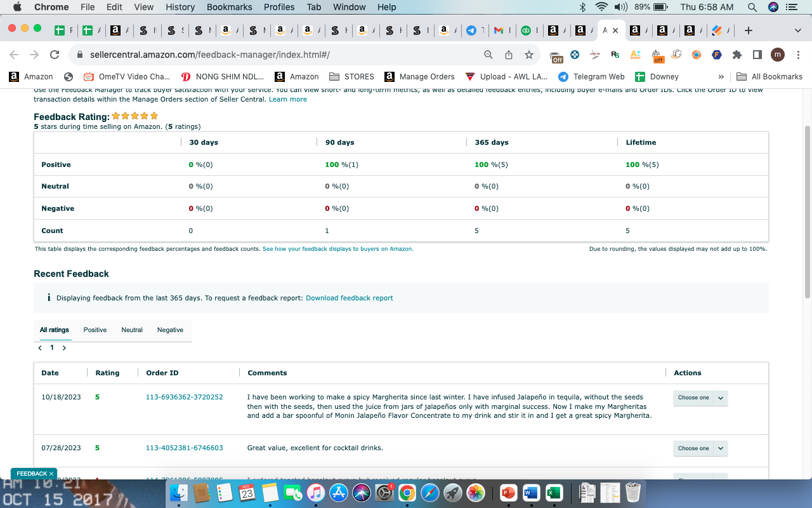This screenshot has height=508, width=812.
Task: Open the Learn more link
Action: click(x=288, y=99)
